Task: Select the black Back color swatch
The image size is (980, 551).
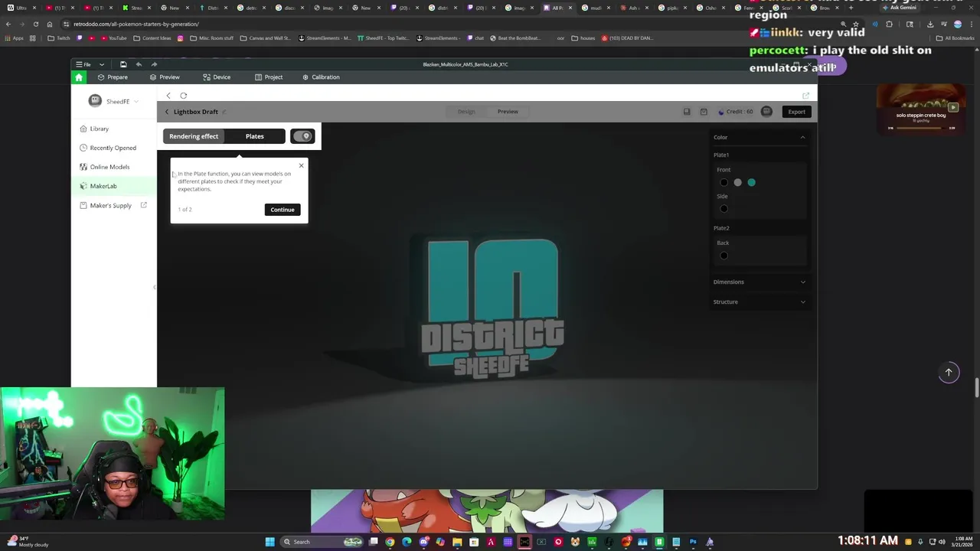Action: click(724, 256)
